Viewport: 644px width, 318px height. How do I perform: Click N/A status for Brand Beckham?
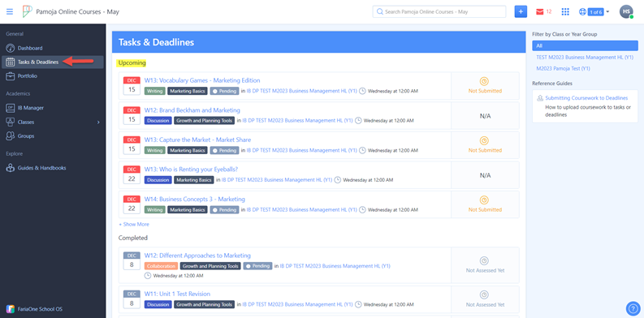coord(485,116)
